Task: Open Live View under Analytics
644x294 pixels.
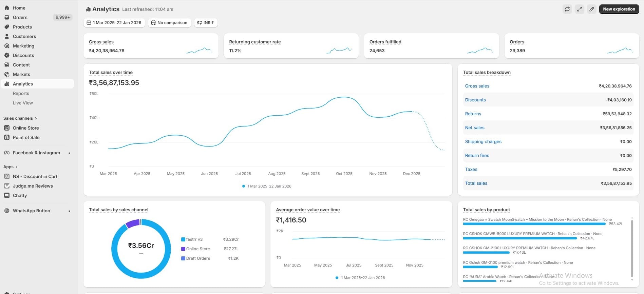Action: point(23,103)
